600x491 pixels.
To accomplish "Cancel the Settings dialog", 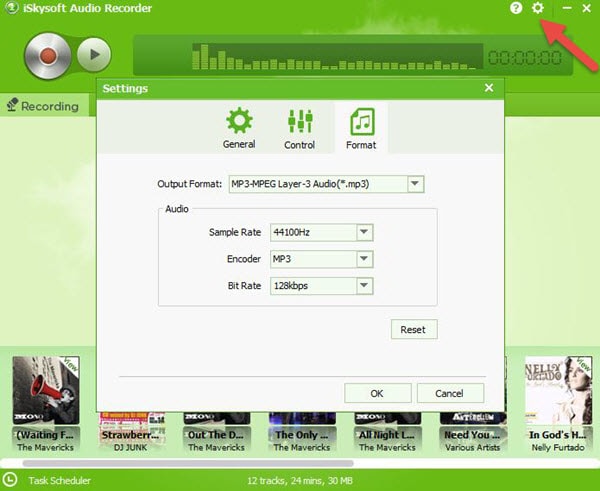I will coord(450,393).
